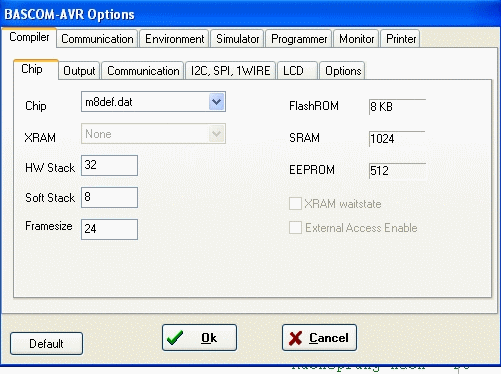Click the External Access Enable label text

point(361,228)
